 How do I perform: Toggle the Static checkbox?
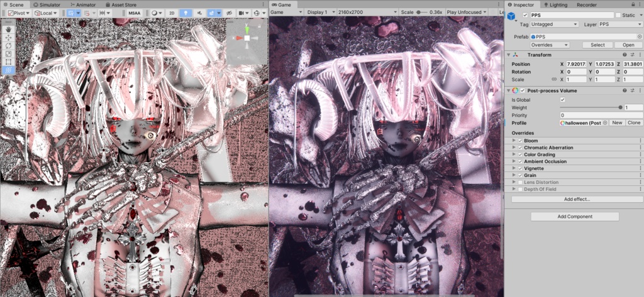click(x=618, y=15)
